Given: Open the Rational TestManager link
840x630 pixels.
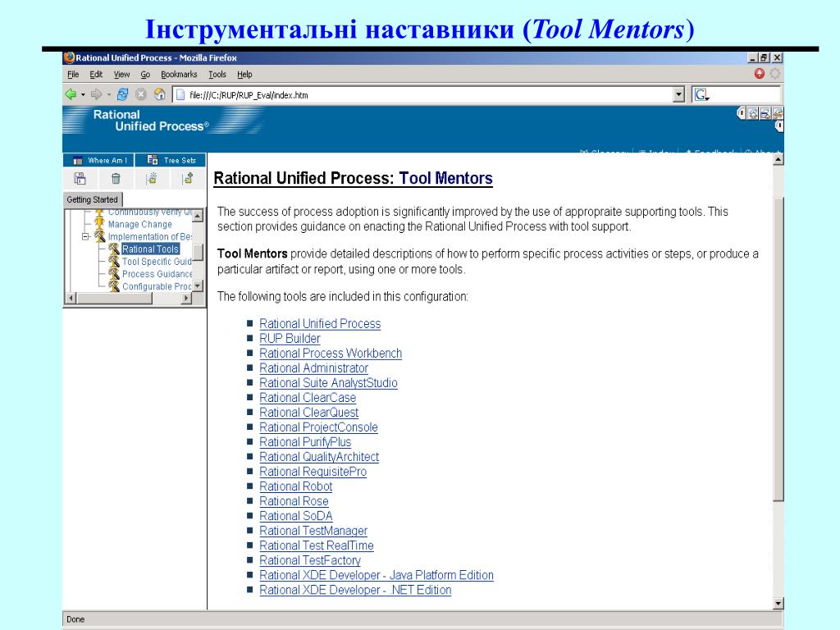Looking at the screenshot, I should coord(313,531).
